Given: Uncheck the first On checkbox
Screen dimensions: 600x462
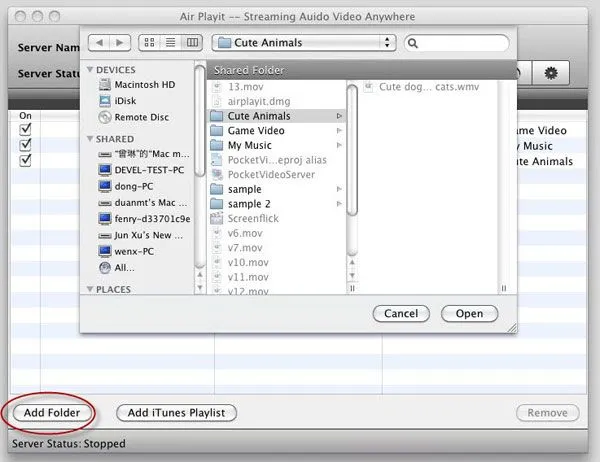Looking at the screenshot, I should 26,131.
